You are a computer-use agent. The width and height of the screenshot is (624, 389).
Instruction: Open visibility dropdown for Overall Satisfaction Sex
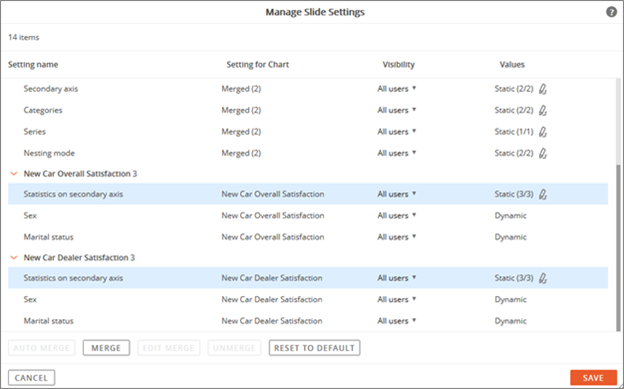point(397,216)
